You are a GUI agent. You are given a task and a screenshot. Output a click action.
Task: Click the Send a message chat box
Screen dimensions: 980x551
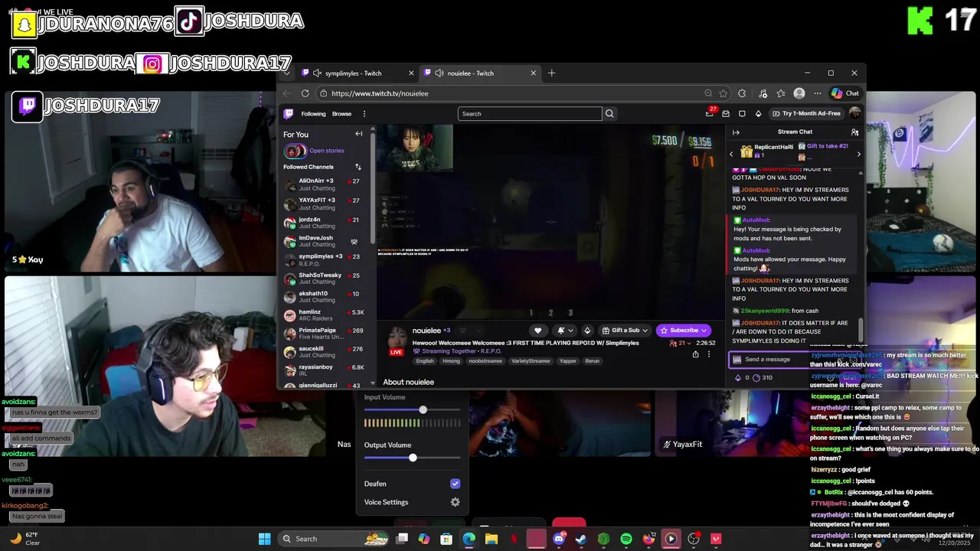coord(795,360)
